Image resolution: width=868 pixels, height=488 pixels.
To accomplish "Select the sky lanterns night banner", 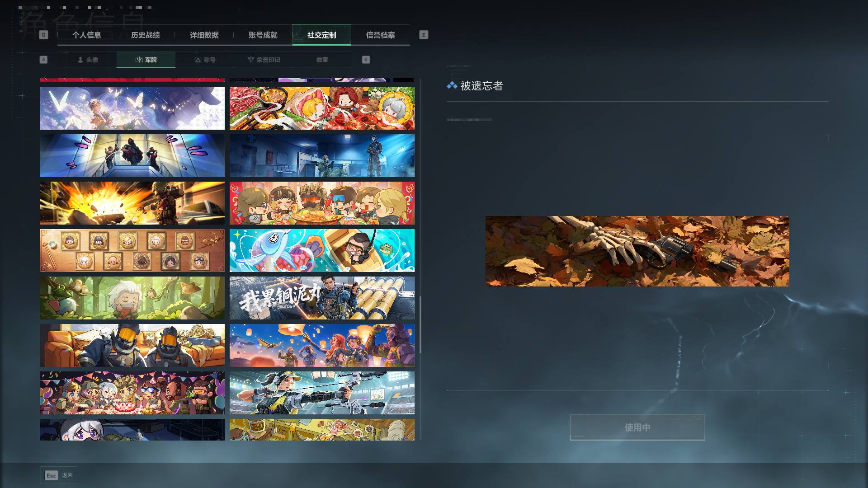I will click(x=322, y=346).
